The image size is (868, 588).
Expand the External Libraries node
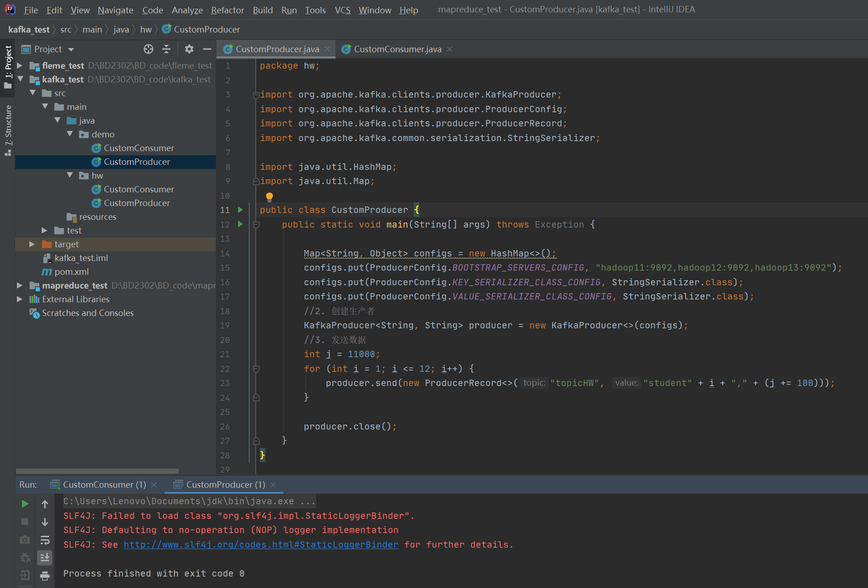coord(20,299)
